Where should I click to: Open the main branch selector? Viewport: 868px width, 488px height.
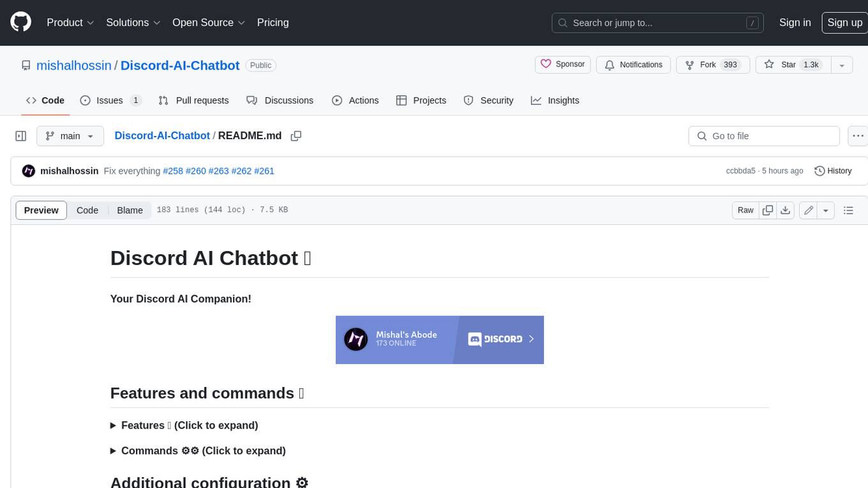point(70,136)
